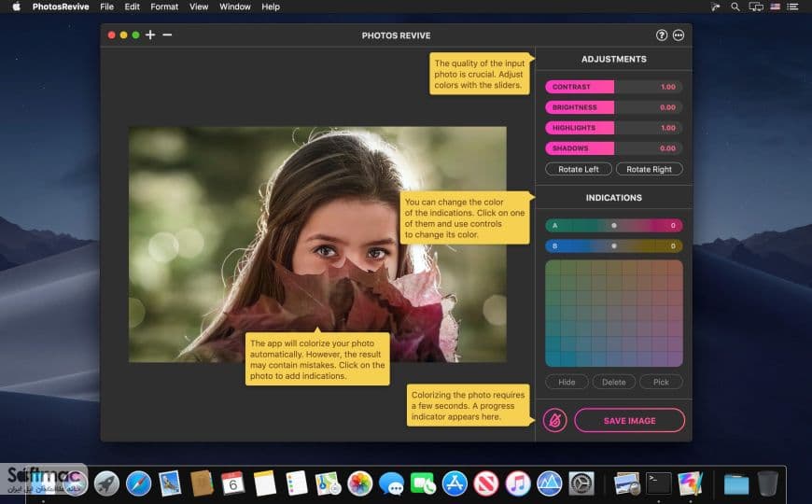
Task: Click the Rotate Left button
Action: click(x=579, y=169)
